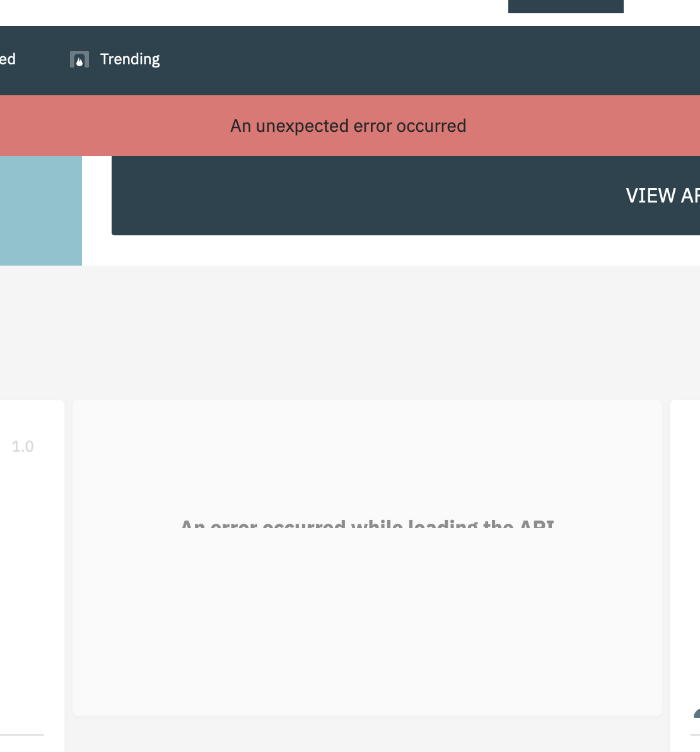Click the gray rounded badge containing the flame
Viewport: 700px width, 752px height.
click(78, 59)
